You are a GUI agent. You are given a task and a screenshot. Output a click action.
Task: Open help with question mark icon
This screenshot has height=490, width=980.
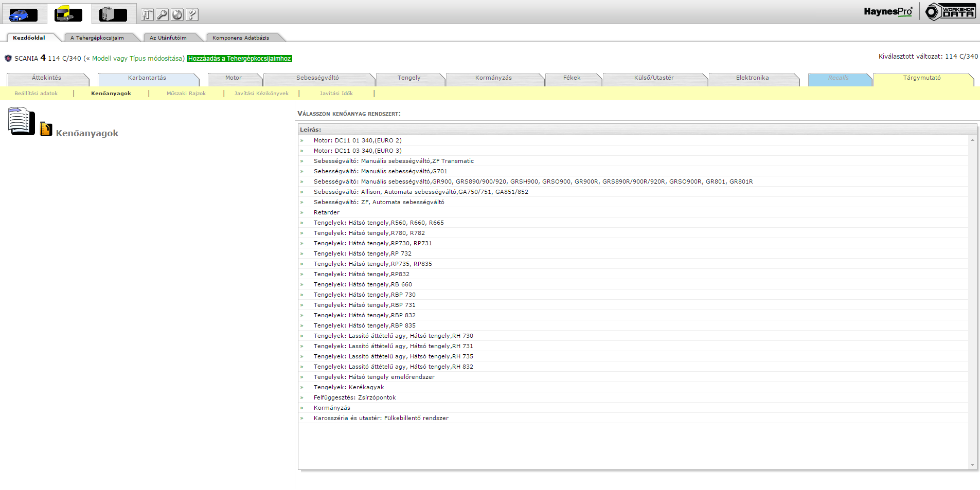[x=192, y=15]
